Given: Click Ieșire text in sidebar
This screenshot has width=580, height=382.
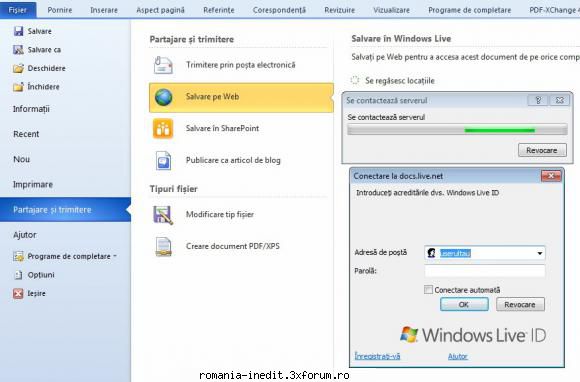Looking at the screenshot, I should pyautogui.click(x=36, y=294).
